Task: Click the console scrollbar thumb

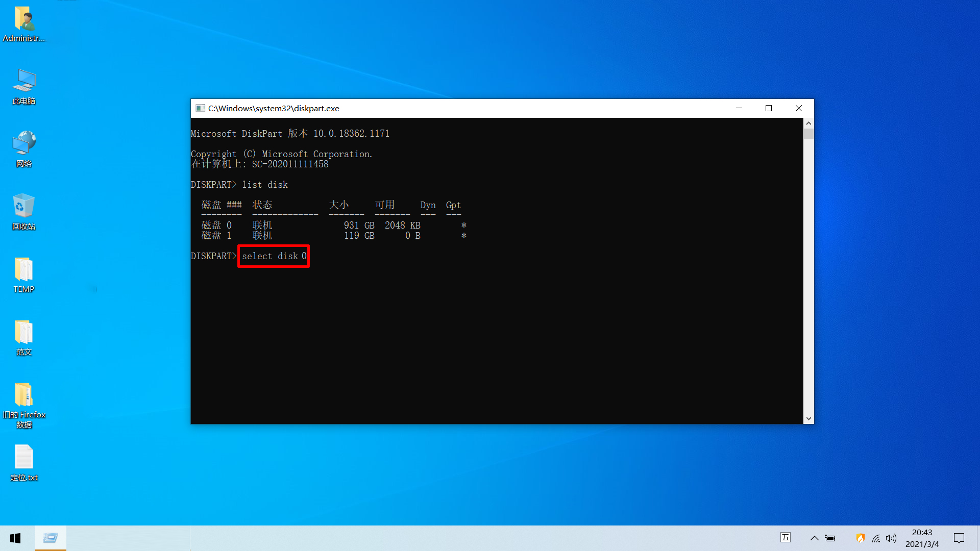Action: pyautogui.click(x=808, y=134)
